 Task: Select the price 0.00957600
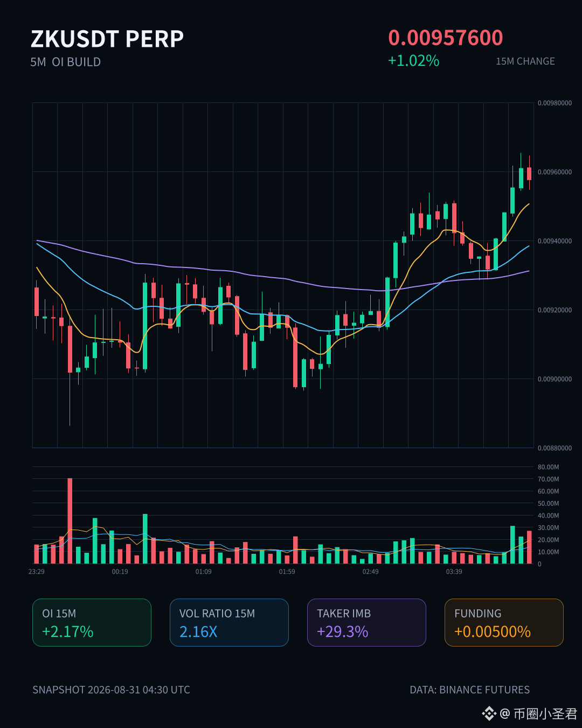(446, 38)
